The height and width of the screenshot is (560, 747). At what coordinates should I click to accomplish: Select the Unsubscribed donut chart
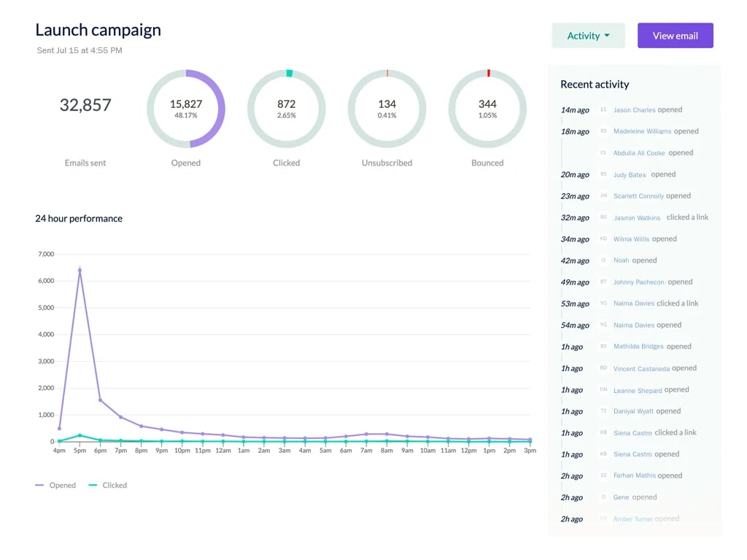(387, 109)
